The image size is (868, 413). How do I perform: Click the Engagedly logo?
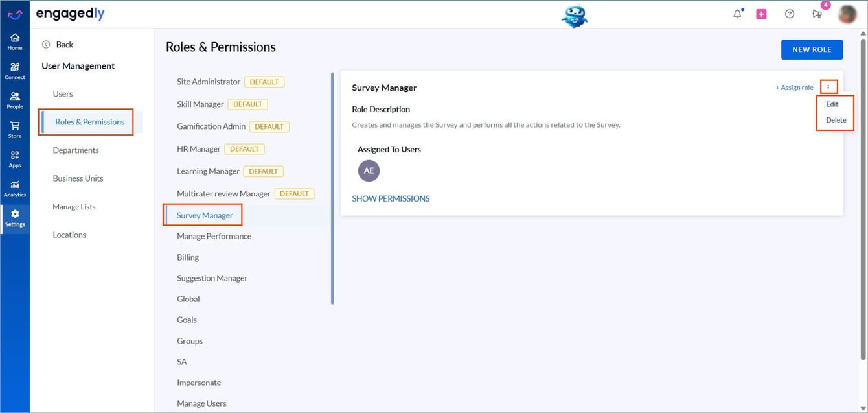70,14
